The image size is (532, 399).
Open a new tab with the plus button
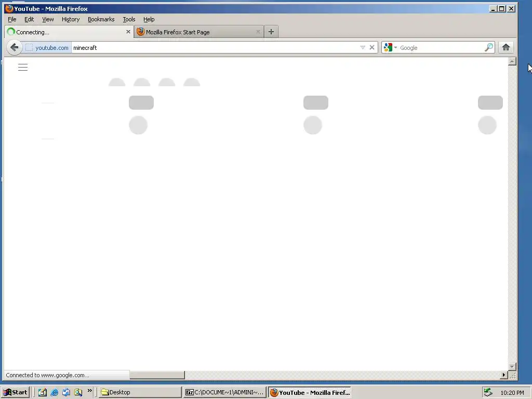click(x=271, y=32)
